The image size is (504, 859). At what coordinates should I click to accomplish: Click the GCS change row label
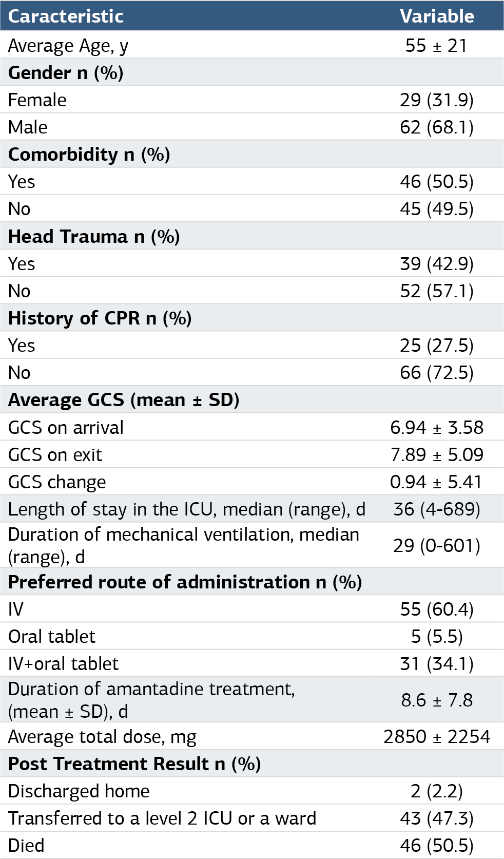(57, 483)
